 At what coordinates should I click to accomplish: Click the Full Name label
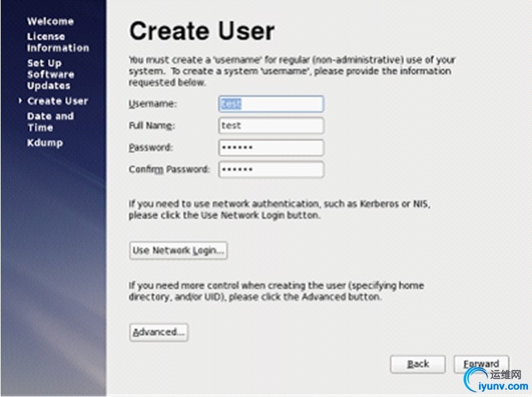click(x=152, y=125)
